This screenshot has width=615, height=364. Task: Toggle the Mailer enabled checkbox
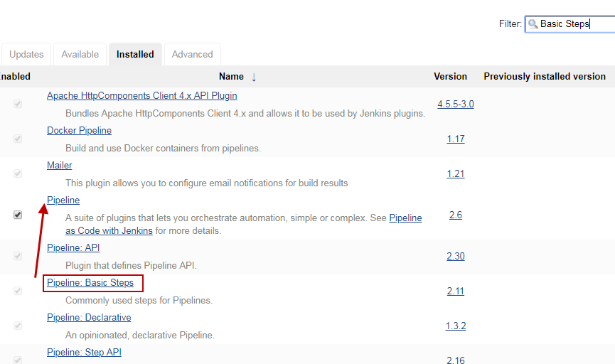tap(18, 173)
